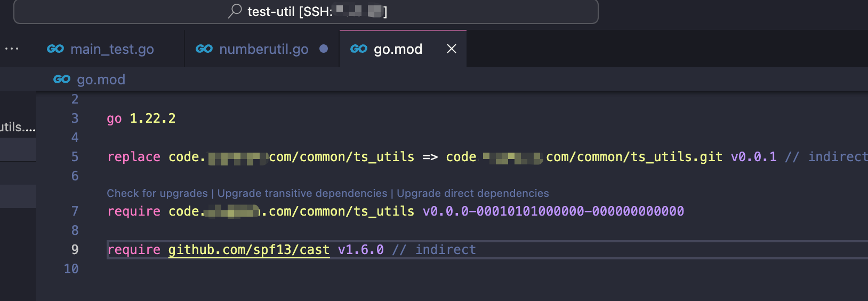Image resolution: width=868 pixels, height=301 pixels.
Task: Click line number 7 in gutter
Action: coord(75,211)
